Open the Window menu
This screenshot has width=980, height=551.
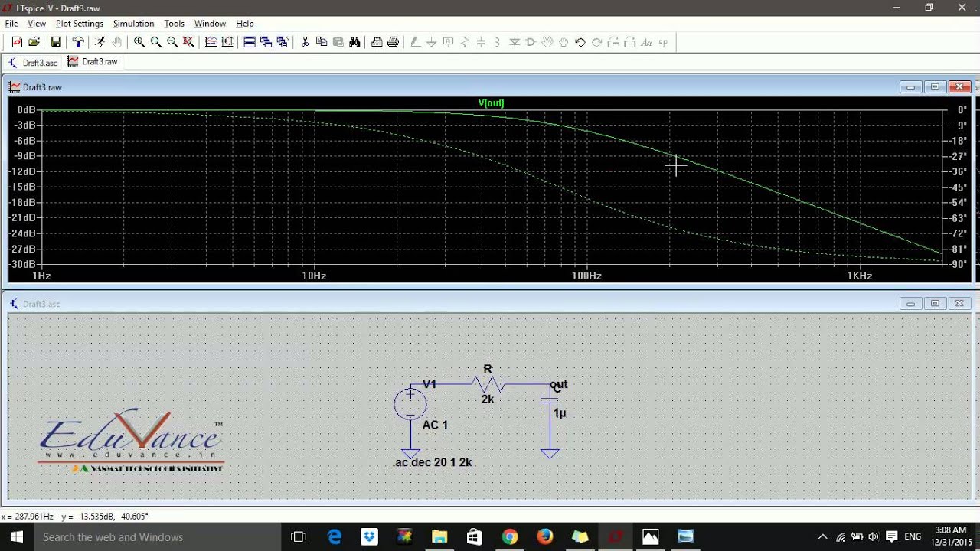click(210, 24)
